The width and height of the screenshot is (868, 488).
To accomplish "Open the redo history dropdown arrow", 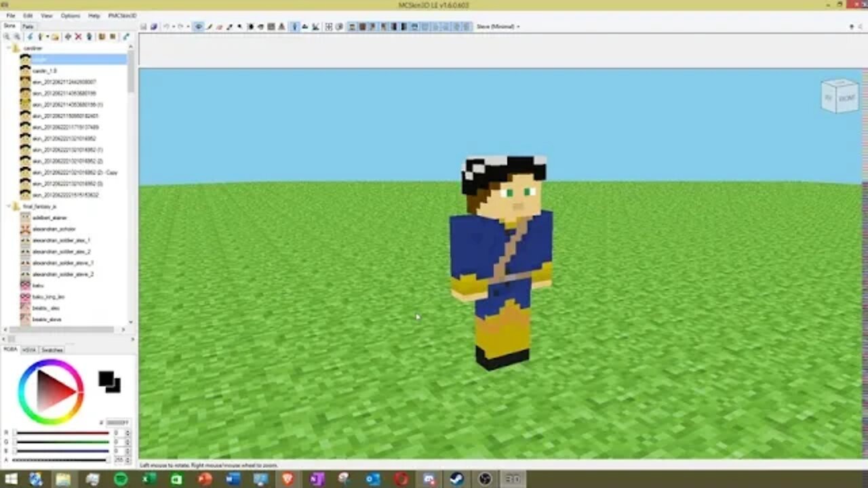I will pos(188,26).
